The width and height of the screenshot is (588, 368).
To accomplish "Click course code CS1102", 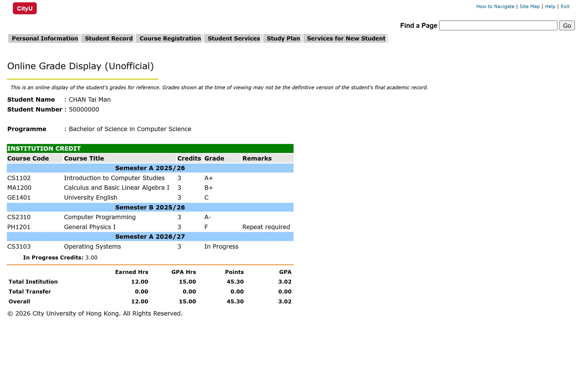I will [x=19, y=178].
